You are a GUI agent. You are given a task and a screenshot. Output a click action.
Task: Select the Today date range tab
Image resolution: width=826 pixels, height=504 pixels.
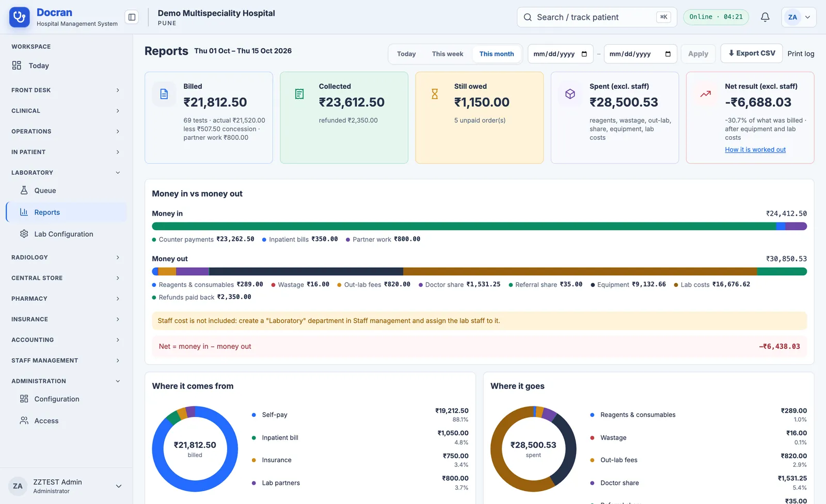point(406,54)
